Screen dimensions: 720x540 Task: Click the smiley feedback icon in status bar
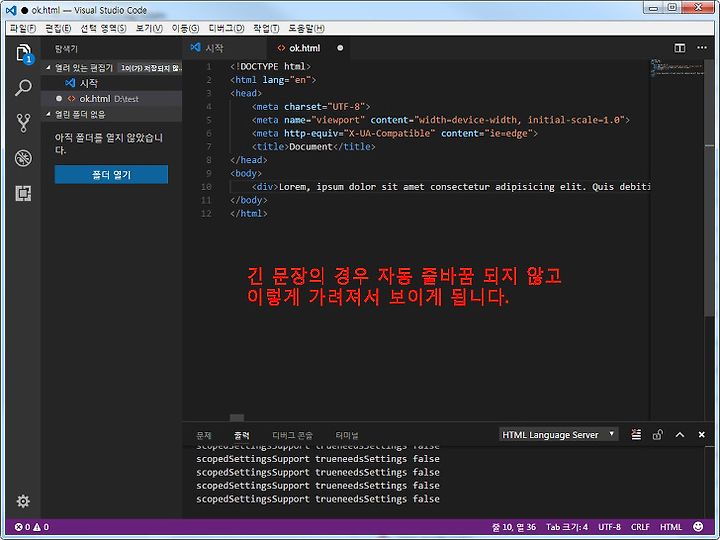click(x=698, y=527)
